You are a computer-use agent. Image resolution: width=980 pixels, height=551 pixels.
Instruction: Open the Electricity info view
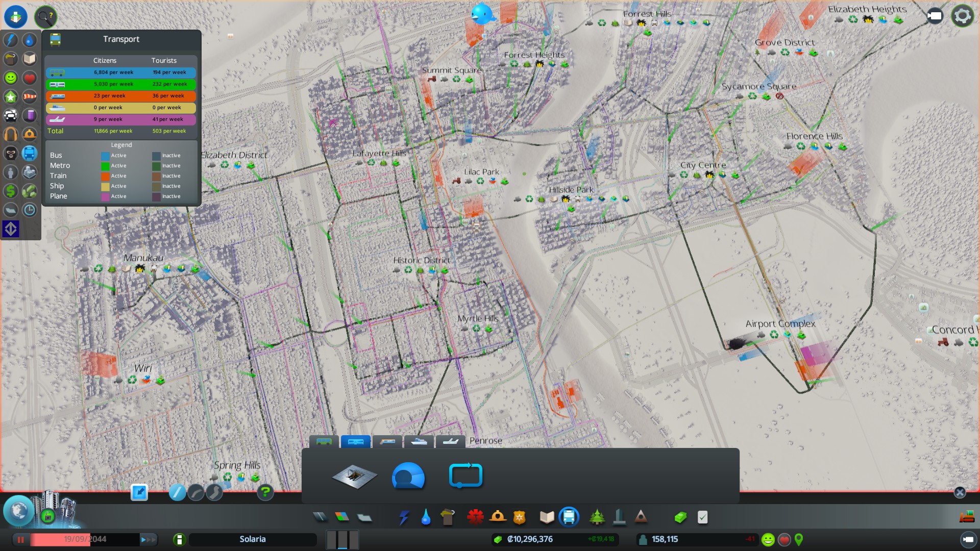[11, 40]
